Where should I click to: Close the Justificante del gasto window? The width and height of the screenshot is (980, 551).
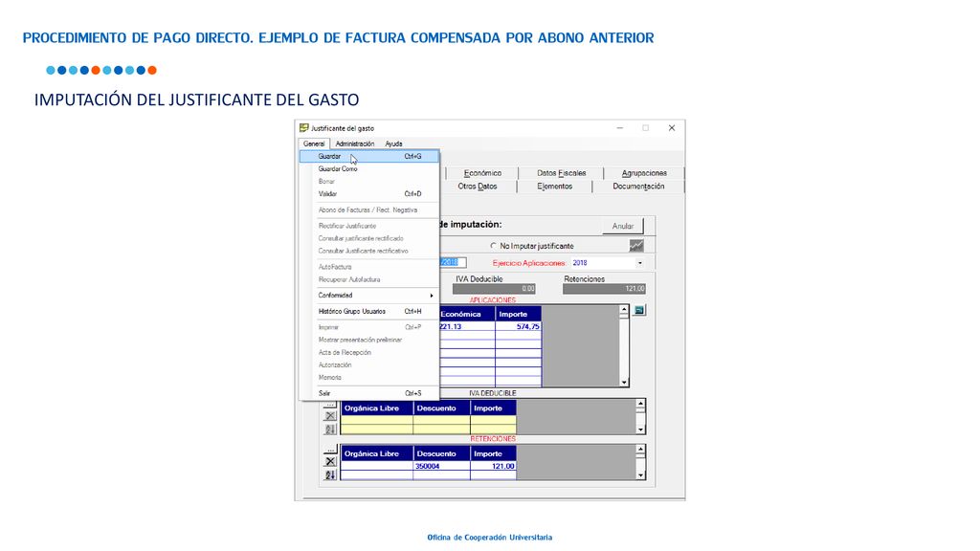coord(672,128)
